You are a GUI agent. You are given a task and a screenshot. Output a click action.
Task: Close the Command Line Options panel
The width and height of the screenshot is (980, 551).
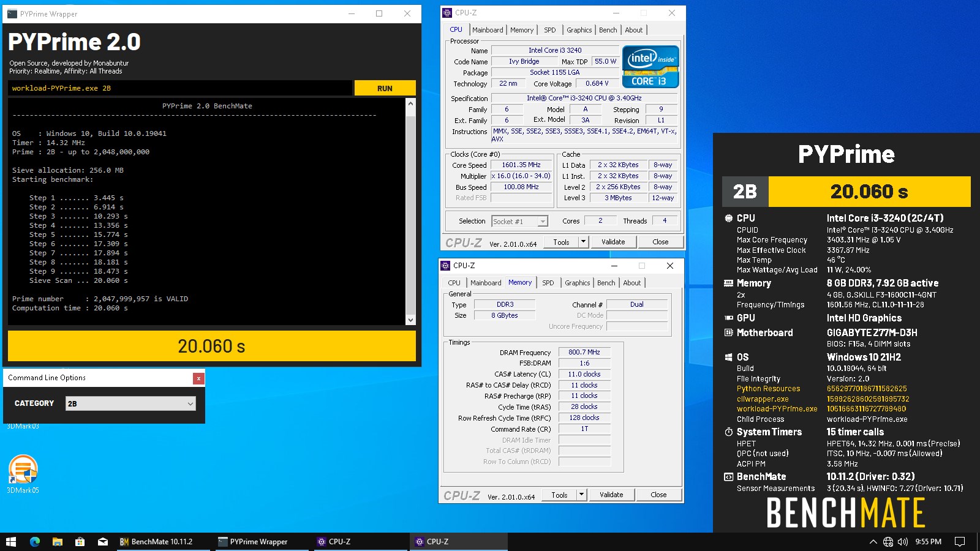click(x=198, y=378)
